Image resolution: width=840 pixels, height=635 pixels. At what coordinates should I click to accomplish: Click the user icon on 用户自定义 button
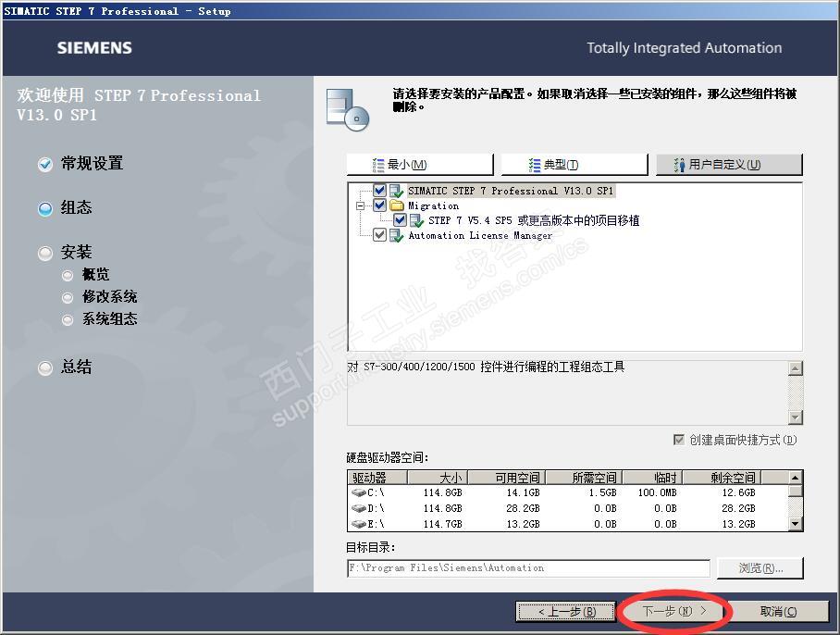(679, 165)
